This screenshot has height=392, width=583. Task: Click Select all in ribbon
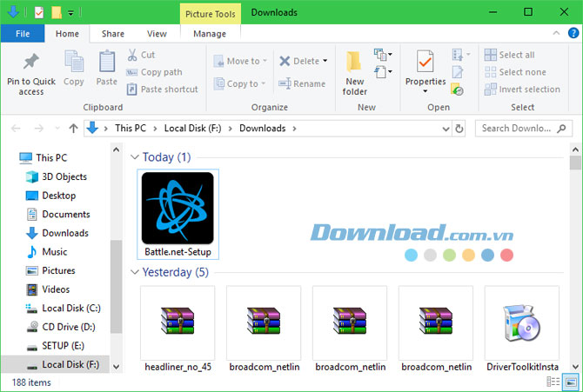pyautogui.click(x=516, y=55)
